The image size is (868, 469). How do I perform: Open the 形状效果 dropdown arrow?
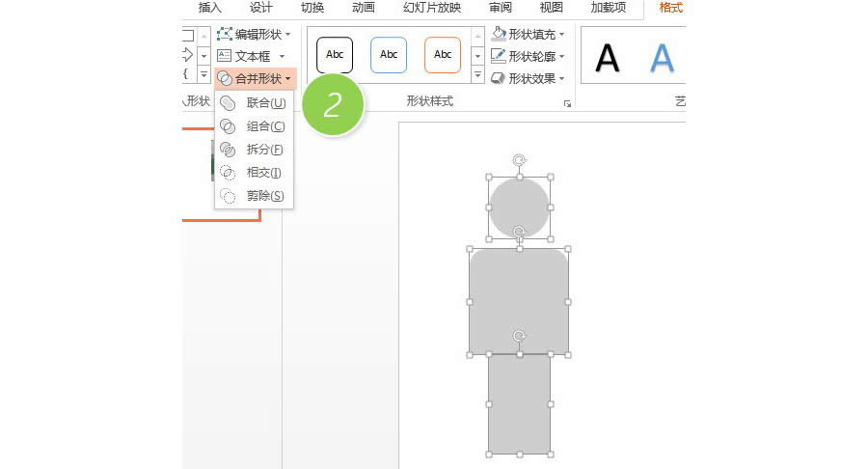click(x=562, y=78)
